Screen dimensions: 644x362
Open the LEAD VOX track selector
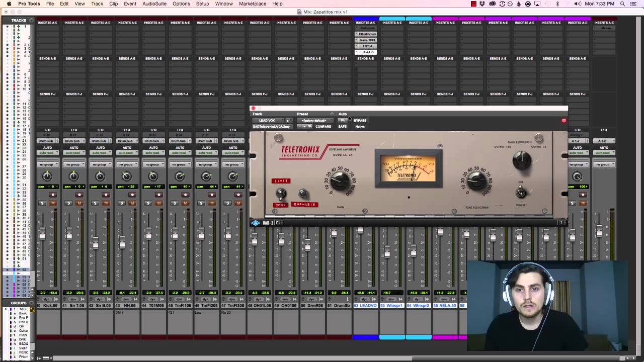(x=267, y=121)
